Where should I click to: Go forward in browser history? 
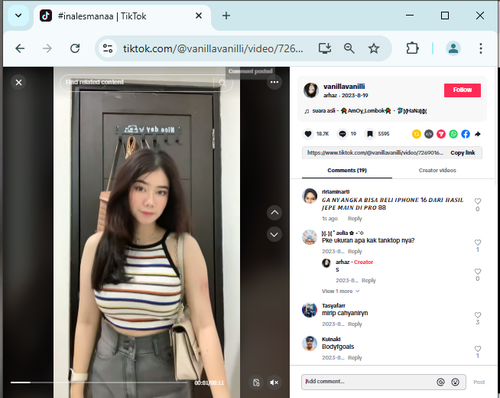(x=47, y=49)
